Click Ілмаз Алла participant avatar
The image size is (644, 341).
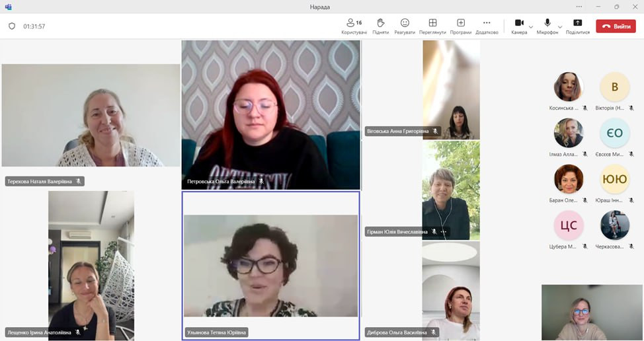[569, 133]
